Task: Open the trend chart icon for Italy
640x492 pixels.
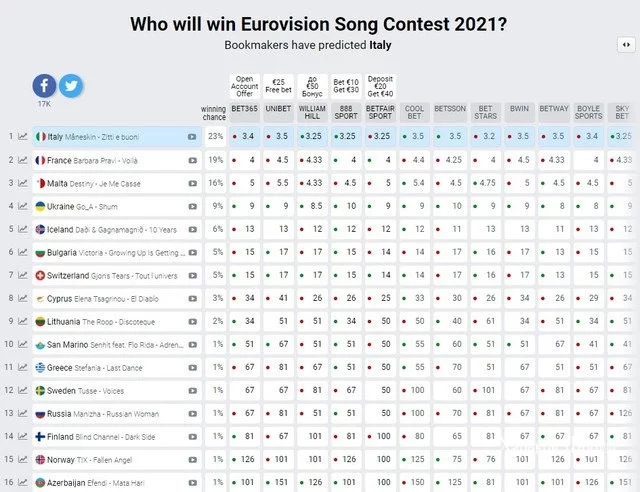Action: (x=23, y=136)
